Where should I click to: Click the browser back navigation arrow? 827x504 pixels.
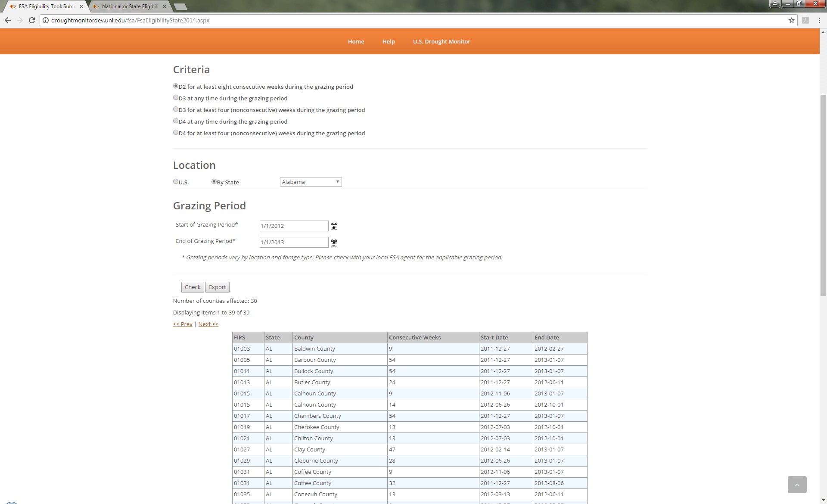point(8,20)
